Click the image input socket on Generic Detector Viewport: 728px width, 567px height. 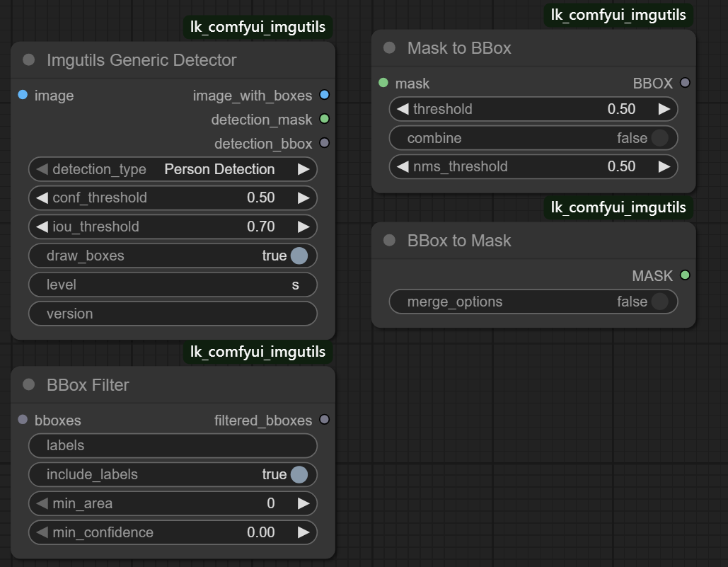coord(23,95)
